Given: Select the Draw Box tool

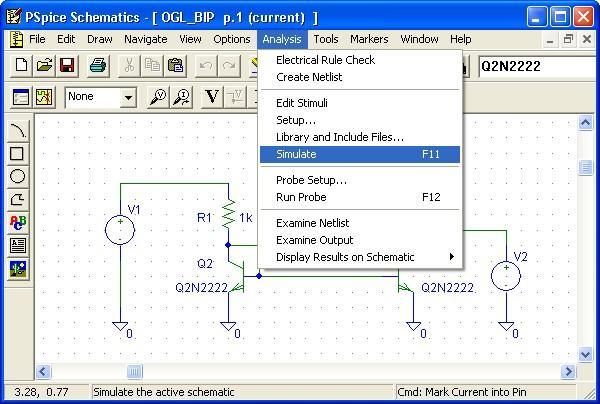Looking at the screenshot, I should [17, 153].
